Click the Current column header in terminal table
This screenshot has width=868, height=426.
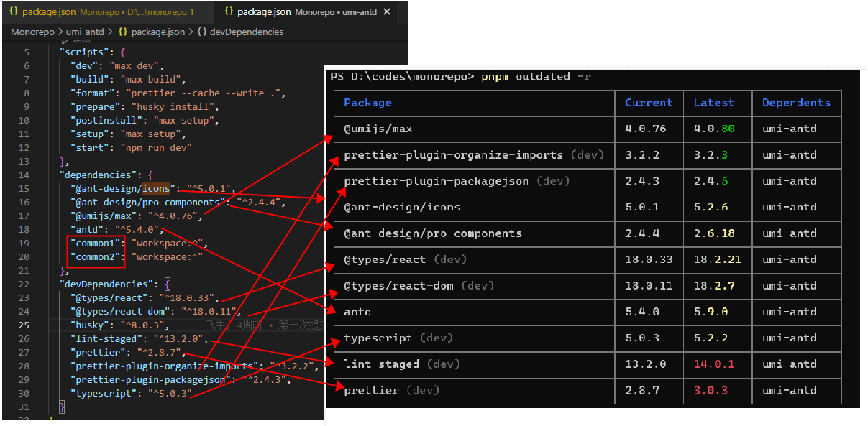click(649, 103)
